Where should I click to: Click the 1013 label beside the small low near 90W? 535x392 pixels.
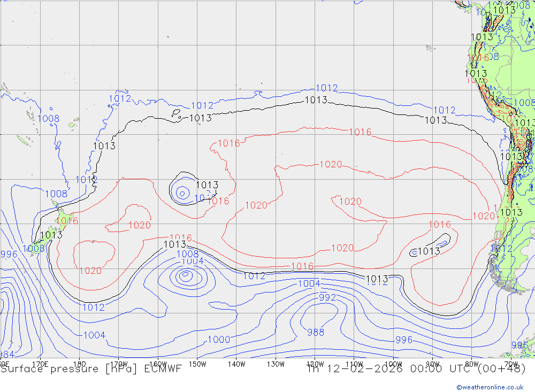tap(429, 251)
